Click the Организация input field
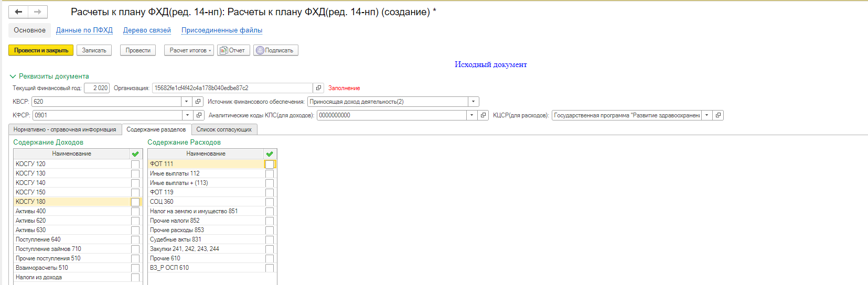 click(x=232, y=88)
